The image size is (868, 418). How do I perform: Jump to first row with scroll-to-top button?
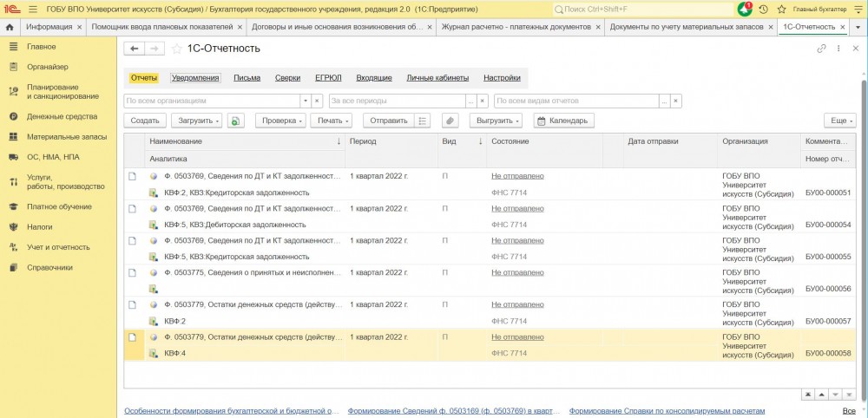pos(809,395)
